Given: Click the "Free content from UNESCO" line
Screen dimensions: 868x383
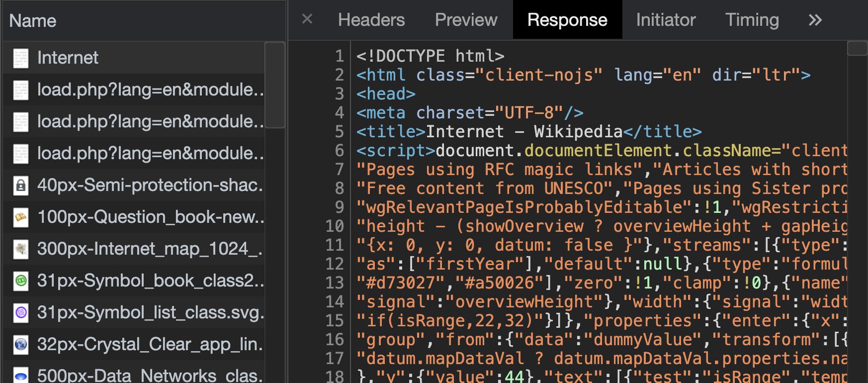Looking at the screenshot, I should click(602, 188).
